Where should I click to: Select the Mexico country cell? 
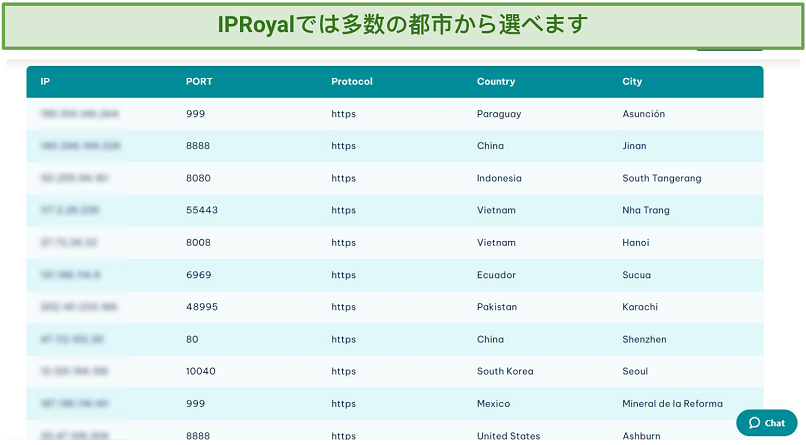click(x=493, y=403)
